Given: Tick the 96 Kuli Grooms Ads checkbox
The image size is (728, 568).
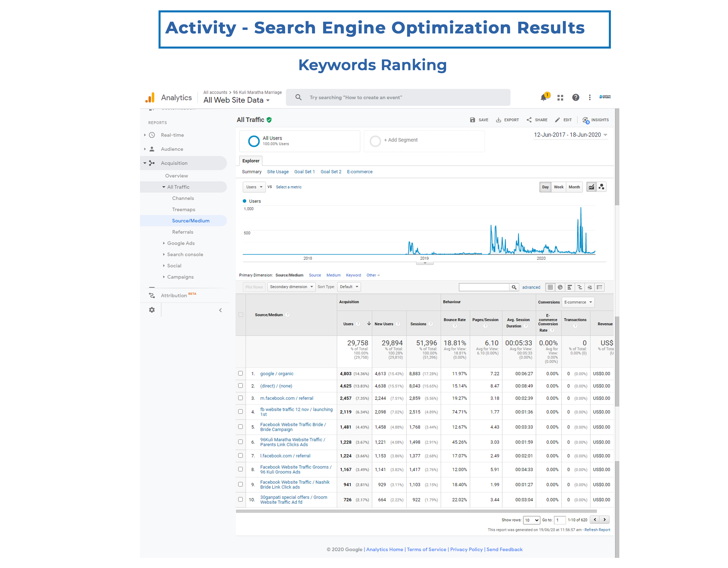Looking at the screenshot, I should [240, 469].
